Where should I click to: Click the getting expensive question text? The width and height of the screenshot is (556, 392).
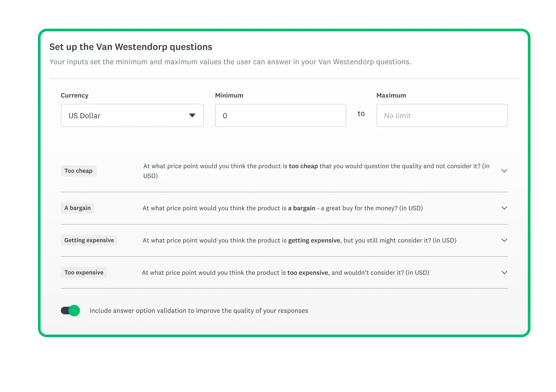click(x=299, y=240)
